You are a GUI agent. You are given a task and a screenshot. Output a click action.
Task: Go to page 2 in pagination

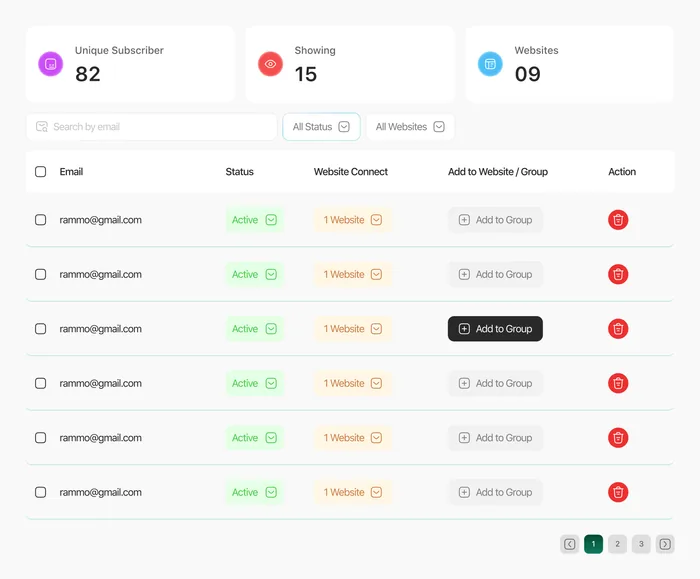point(617,544)
